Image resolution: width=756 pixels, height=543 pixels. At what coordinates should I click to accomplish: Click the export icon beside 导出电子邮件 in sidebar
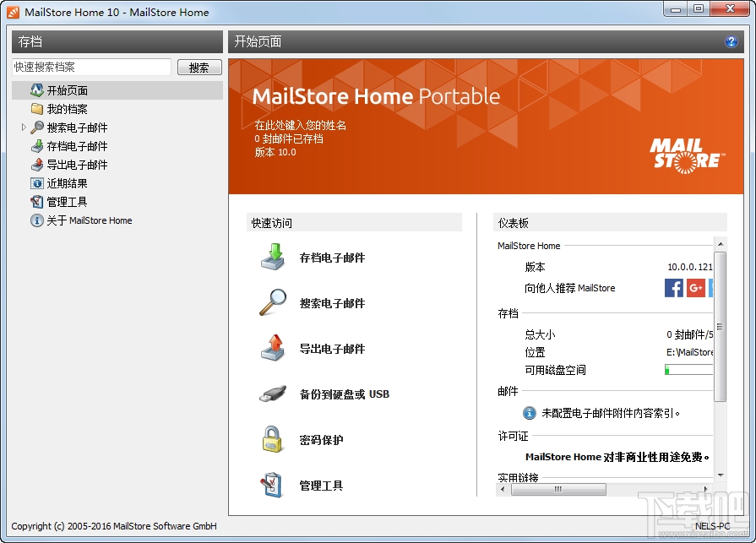pyautogui.click(x=36, y=165)
